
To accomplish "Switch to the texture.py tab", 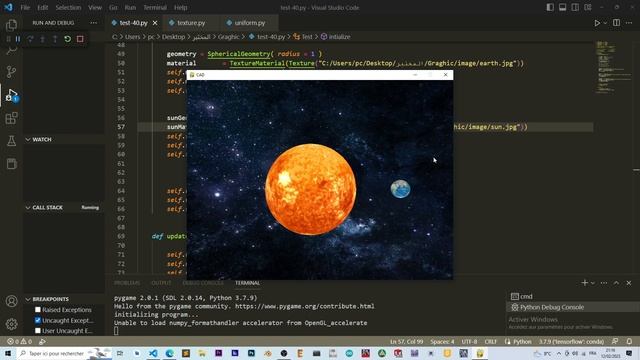I will pos(191,23).
